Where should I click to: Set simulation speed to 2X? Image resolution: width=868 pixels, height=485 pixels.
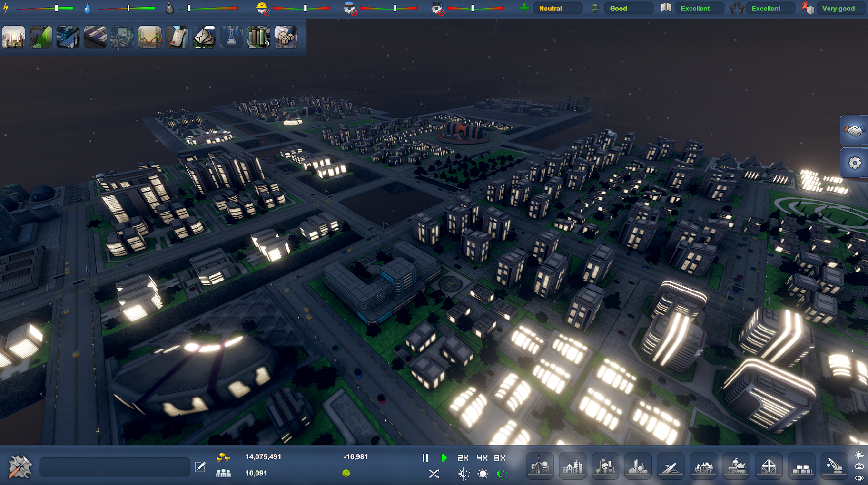[463, 457]
